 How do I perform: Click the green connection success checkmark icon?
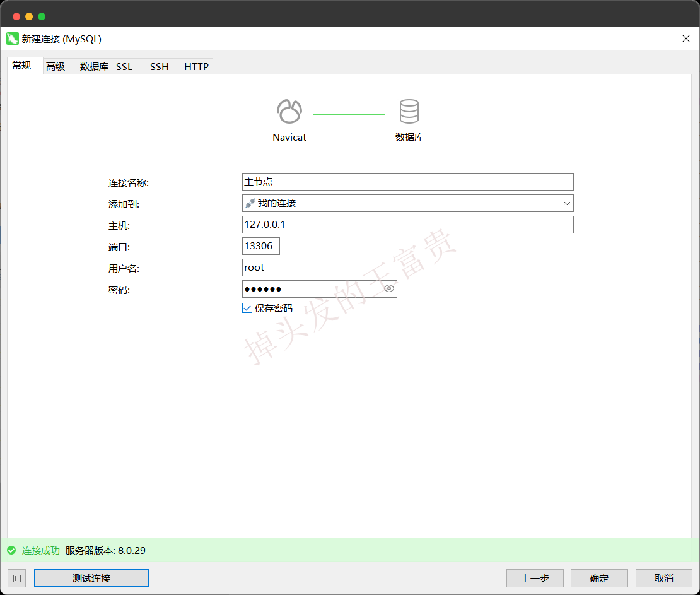(11, 550)
